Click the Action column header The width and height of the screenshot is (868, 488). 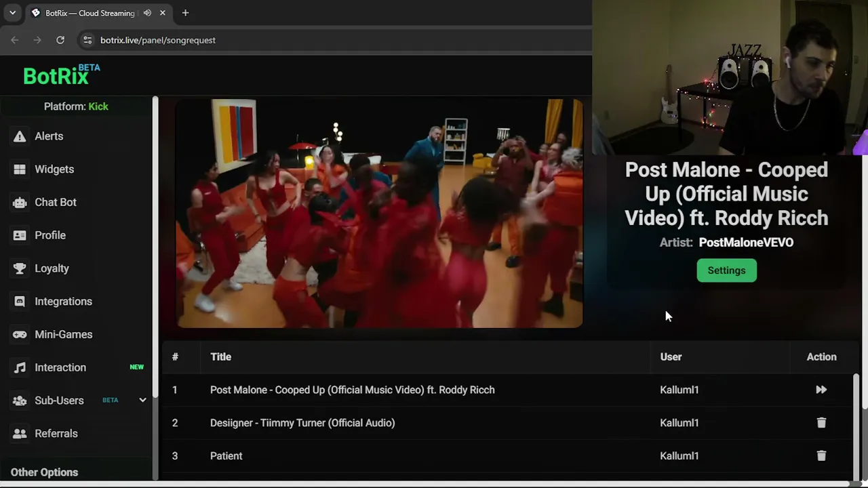coord(821,357)
